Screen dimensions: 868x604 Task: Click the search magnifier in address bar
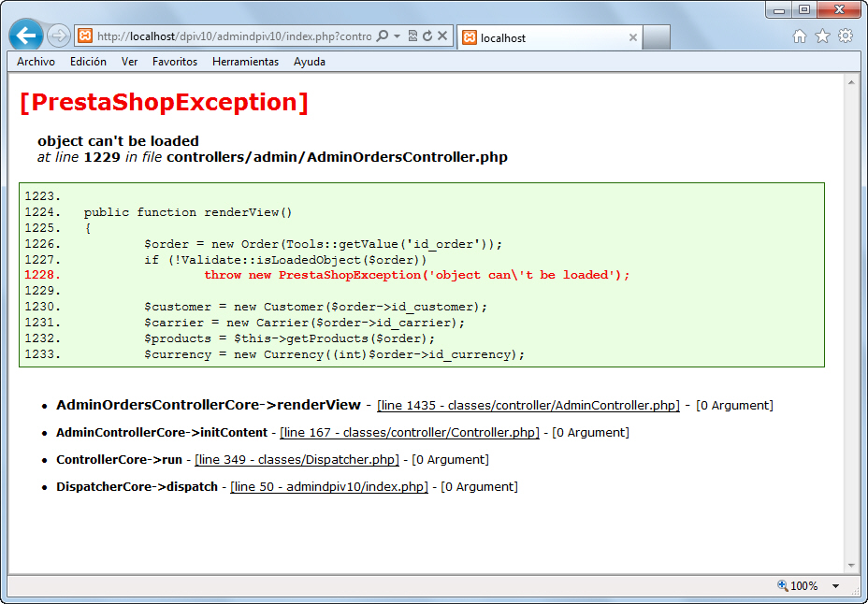(x=382, y=36)
